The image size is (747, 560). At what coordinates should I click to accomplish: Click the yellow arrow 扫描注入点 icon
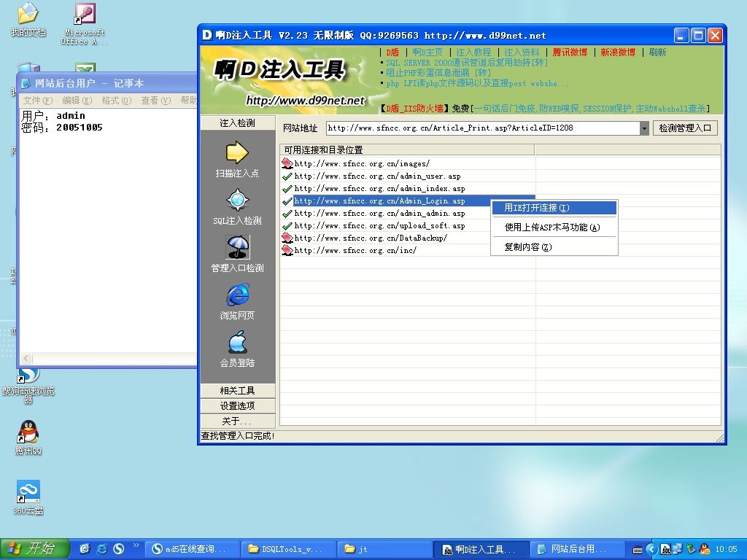pos(237,153)
